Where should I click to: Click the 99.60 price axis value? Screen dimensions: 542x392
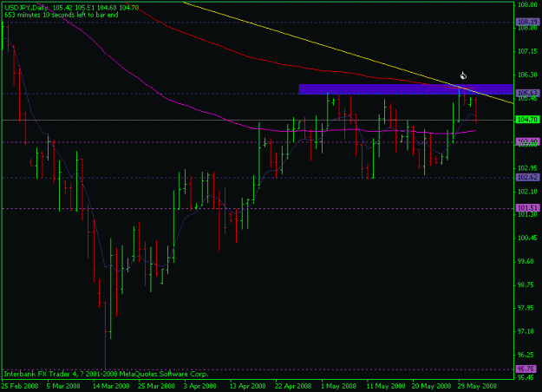pos(527,261)
